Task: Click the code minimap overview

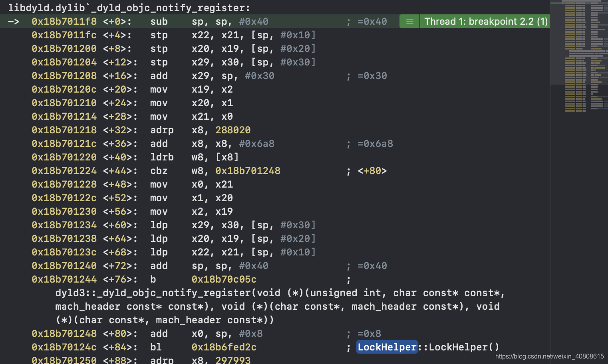Action: coord(579,57)
